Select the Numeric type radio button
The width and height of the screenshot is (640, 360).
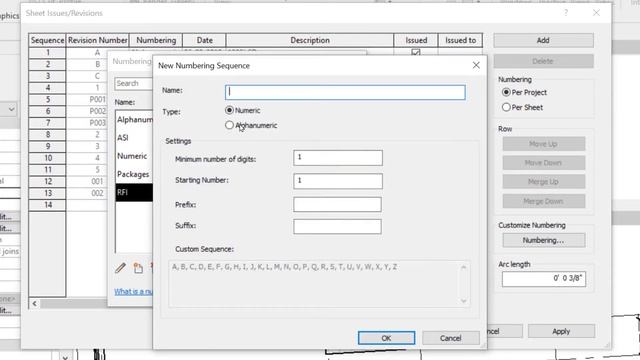click(229, 110)
